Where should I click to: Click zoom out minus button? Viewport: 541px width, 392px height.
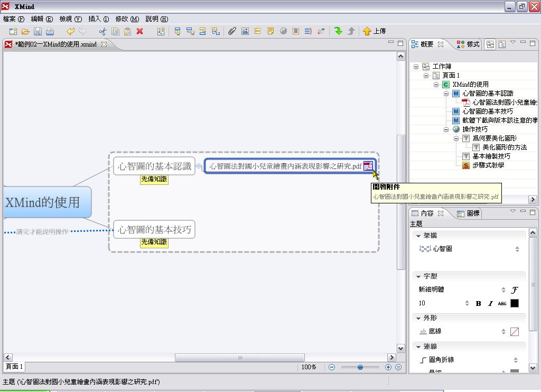click(332, 367)
